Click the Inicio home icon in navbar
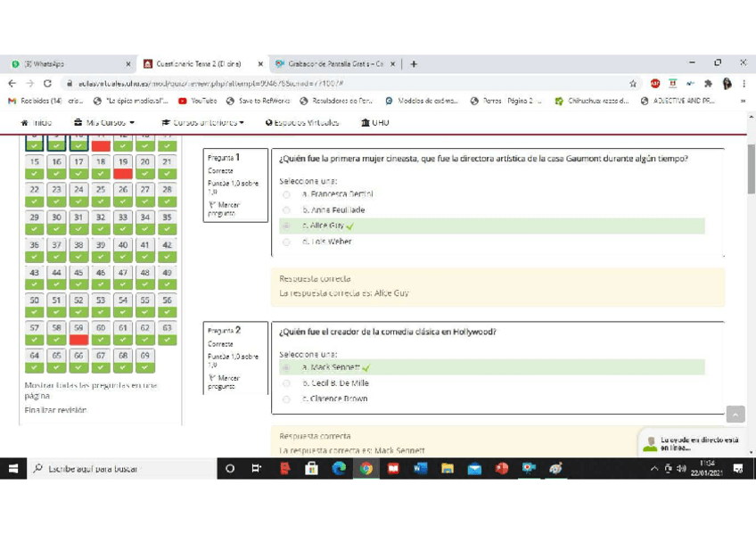 click(36, 123)
